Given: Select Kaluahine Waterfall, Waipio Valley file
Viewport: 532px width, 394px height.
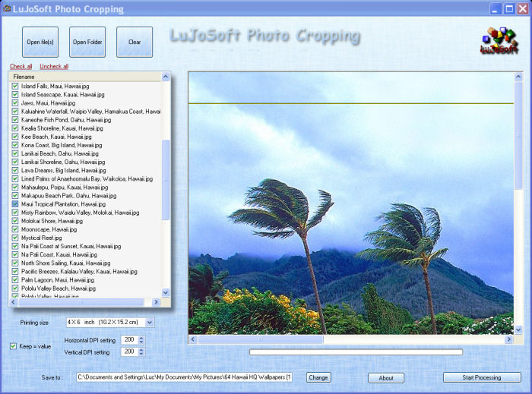Looking at the screenshot, I should coord(90,112).
